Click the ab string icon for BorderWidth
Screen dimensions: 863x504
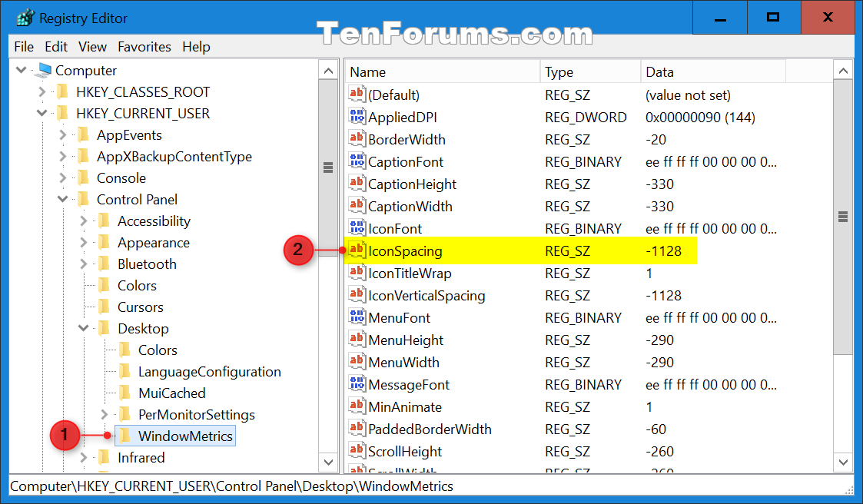click(356, 139)
